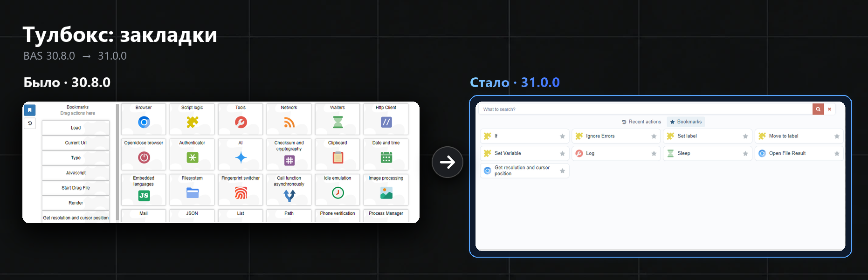Screen dimensions: 868x280
Task: Open the Filesystem folder icon
Action: coord(193,193)
